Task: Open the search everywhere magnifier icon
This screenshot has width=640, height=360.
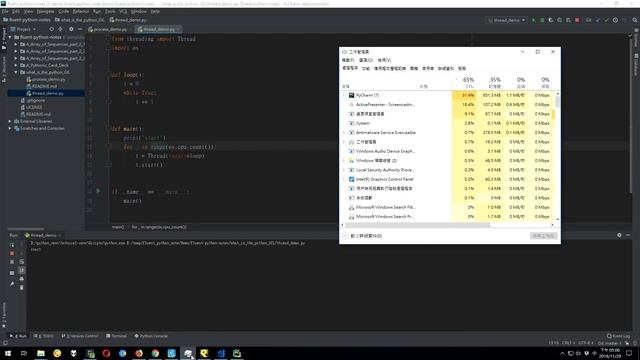Action: pos(635,20)
